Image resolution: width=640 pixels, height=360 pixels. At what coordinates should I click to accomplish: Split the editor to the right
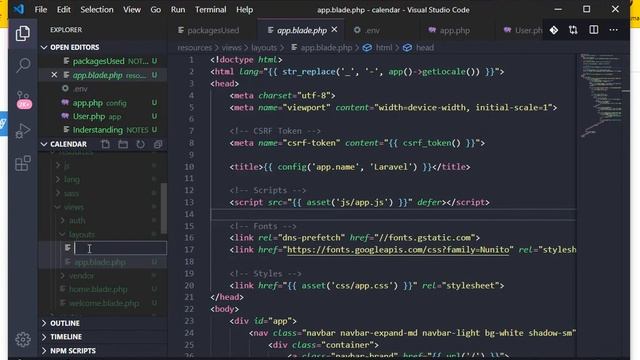[x=593, y=30]
